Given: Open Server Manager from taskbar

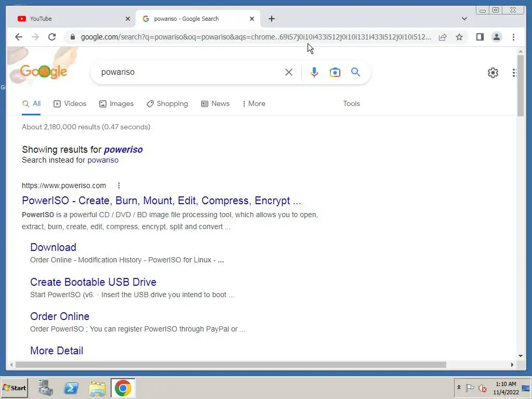Looking at the screenshot, I should click(x=46, y=388).
